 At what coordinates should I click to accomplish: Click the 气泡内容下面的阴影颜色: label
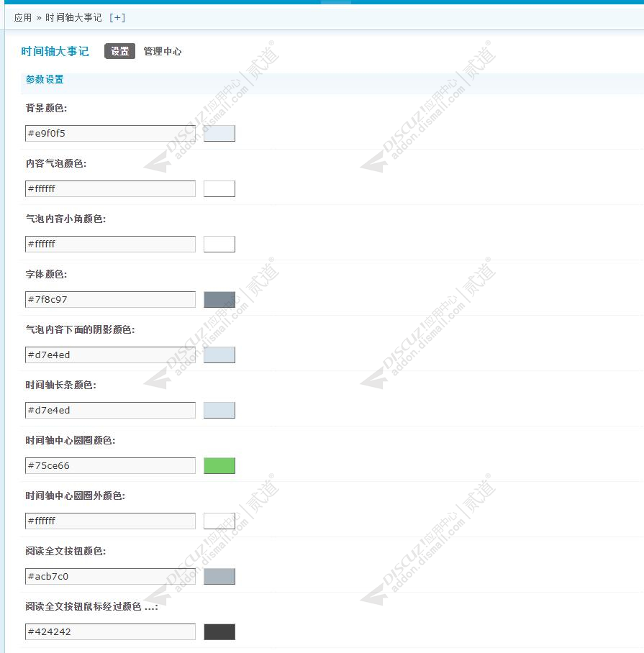click(x=80, y=330)
